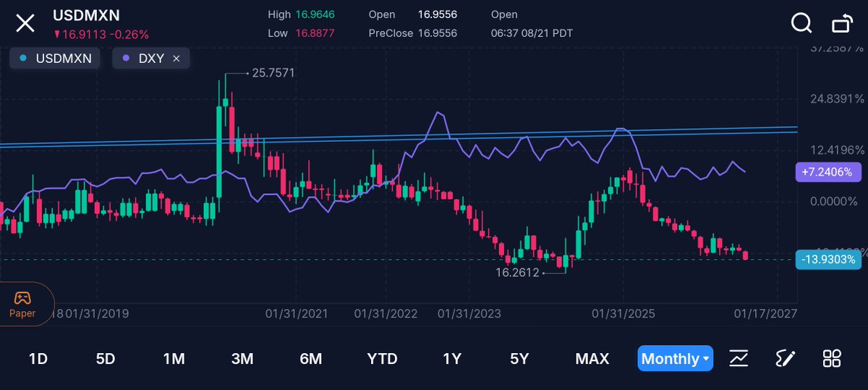Screen dimensions: 868x390
Task: Click the 01/17/2027 date axis label
Action: [765, 313]
